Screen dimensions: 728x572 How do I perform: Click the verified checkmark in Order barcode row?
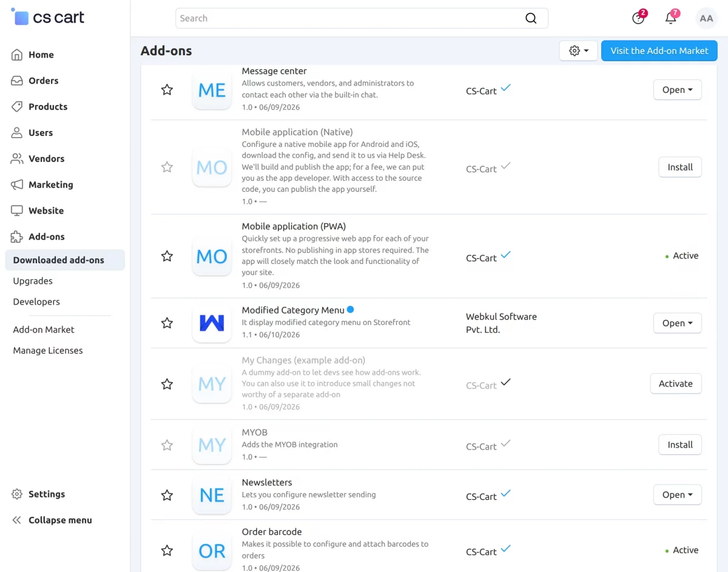pyautogui.click(x=505, y=548)
